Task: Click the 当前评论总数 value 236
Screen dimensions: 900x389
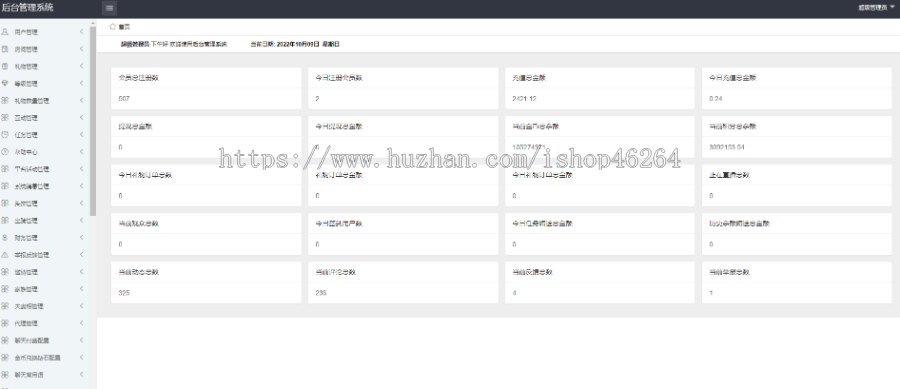Action: click(x=321, y=293)
